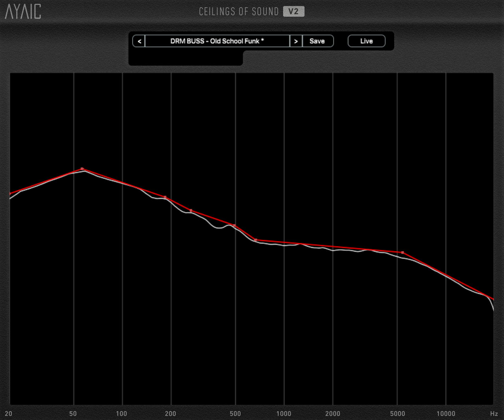This screenshot has width=504, height=420.
Task: Select the curve node between 200 and 500 Hz
Action: tap(191, 211)
